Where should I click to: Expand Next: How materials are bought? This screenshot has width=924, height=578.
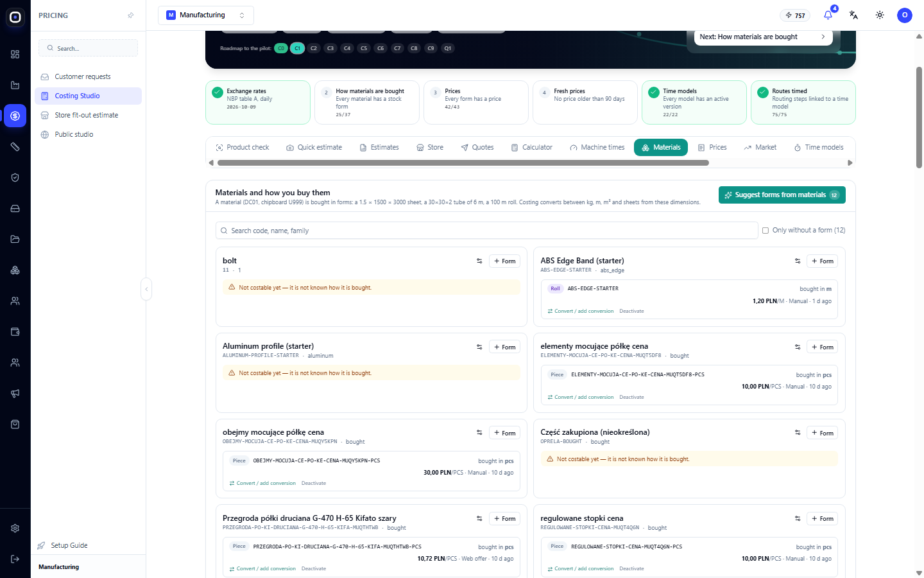coord(763,37)
